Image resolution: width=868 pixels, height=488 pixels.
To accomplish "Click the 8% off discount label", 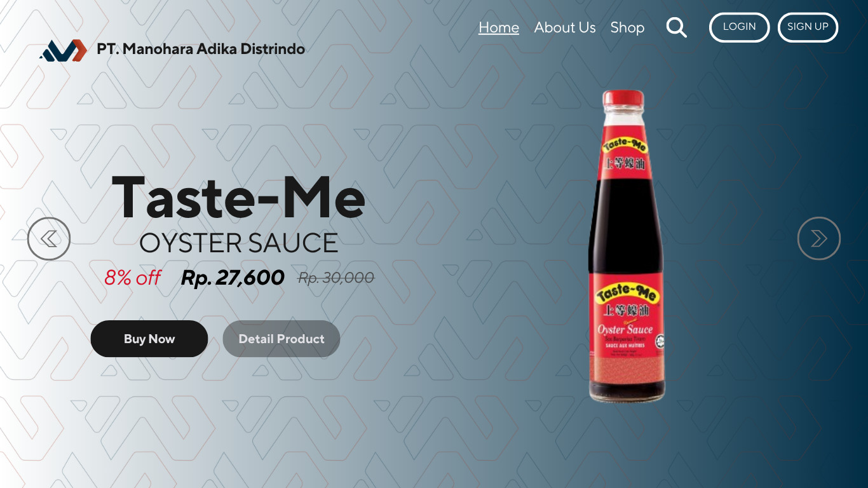I will coord(132,278).
